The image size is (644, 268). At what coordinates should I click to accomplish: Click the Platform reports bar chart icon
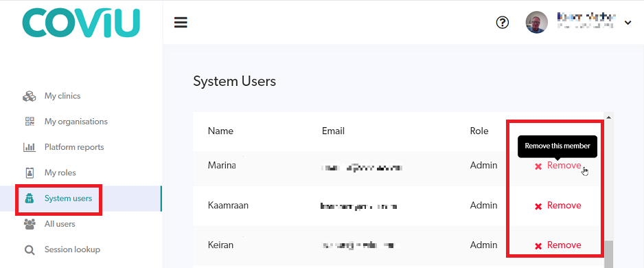coord(29,147)
